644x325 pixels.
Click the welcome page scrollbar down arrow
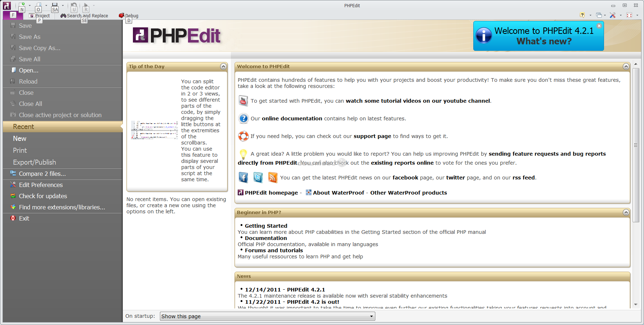coord(636,304)
